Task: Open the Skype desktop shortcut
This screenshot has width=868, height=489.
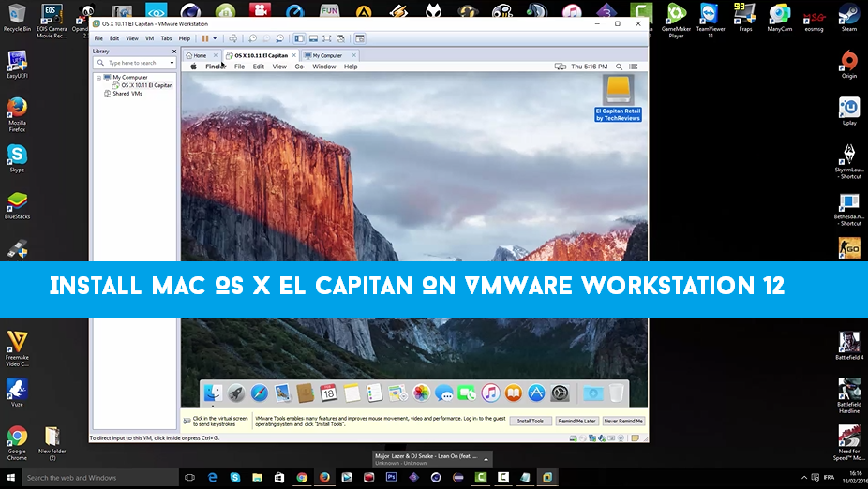Action: point(17,158)
